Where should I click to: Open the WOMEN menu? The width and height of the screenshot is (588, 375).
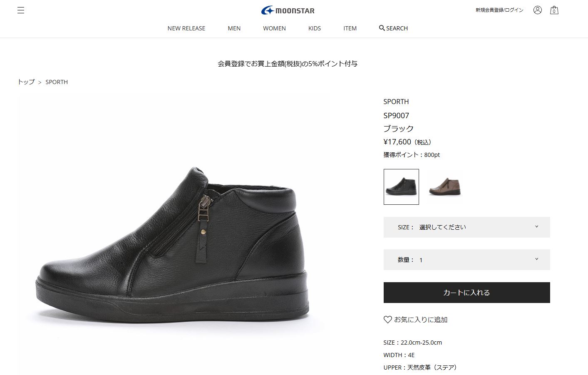pyautogui.click(x=274, y=28)
